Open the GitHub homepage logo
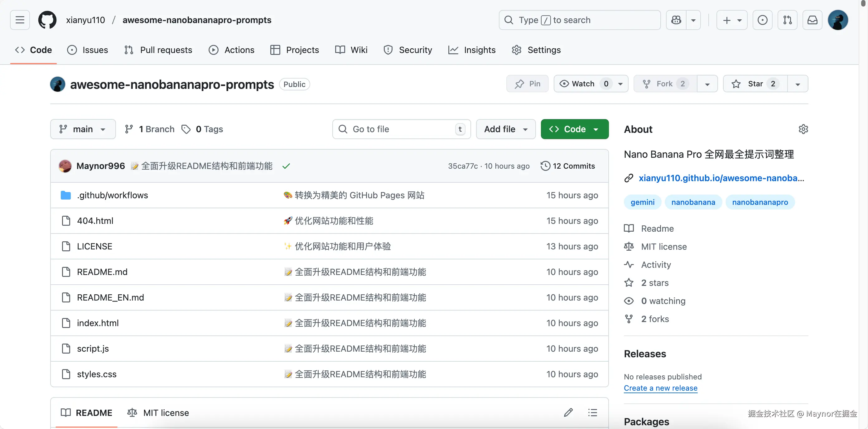Image resolution: width=868 pixels, height=429 pixels. click(x=47, y=20)
